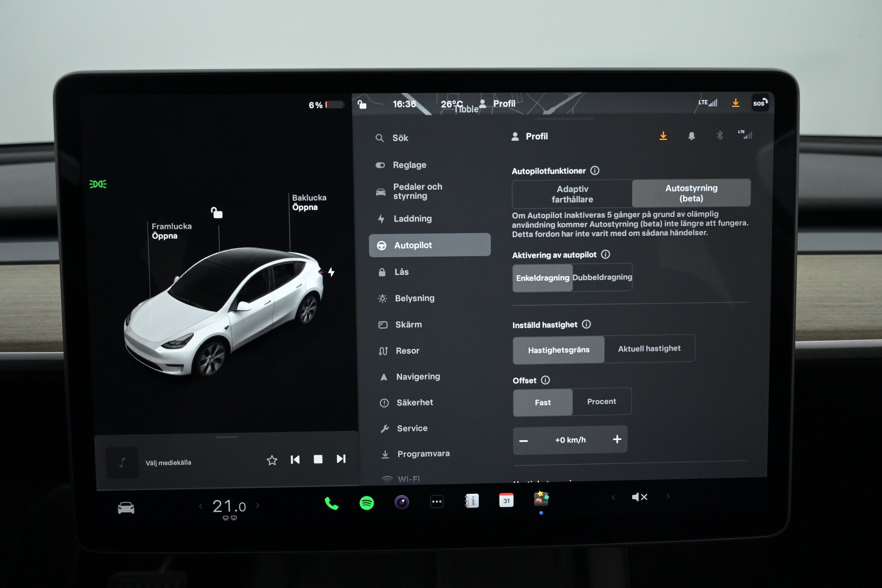Choose Enkeldragning activation
882x588 pixels.
pyautogui.click(x=542, y=278)
